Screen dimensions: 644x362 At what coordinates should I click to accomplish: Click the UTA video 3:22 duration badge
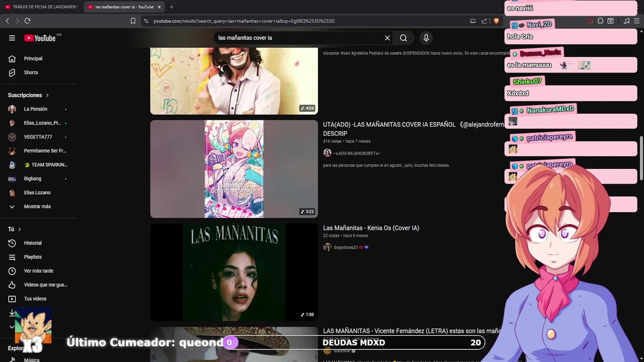pos(307,212)
